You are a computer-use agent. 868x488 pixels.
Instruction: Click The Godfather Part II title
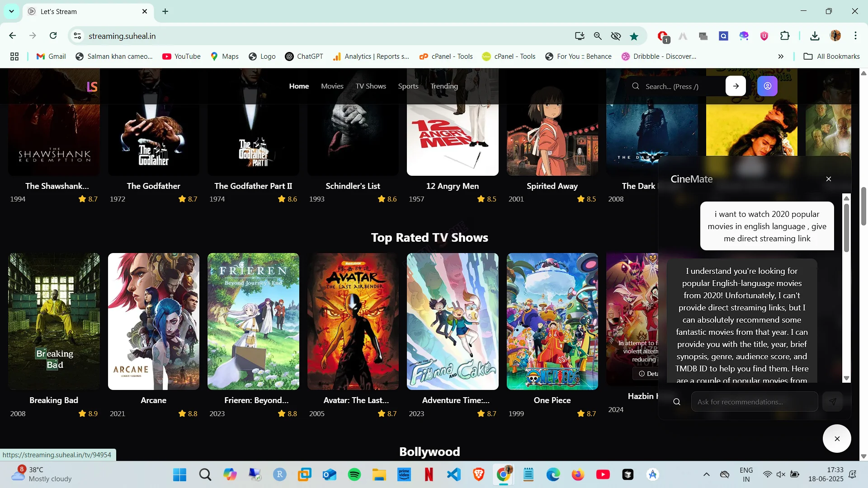point(253,186)
